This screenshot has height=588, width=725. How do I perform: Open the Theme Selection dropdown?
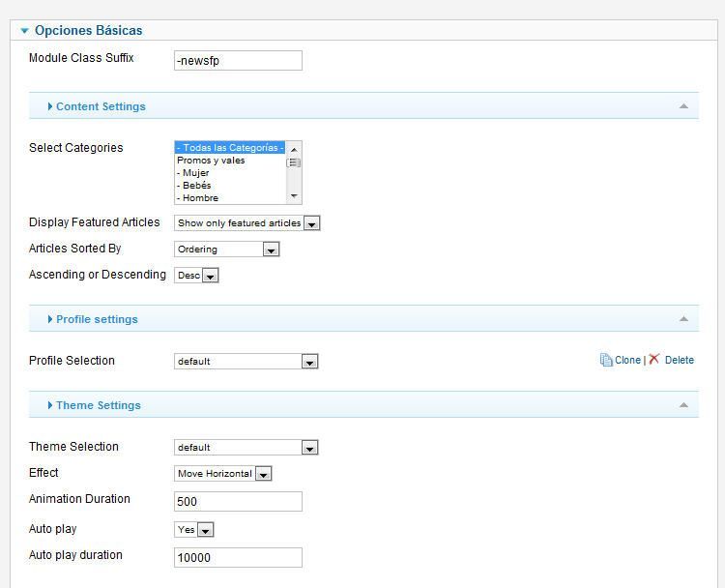246,448
